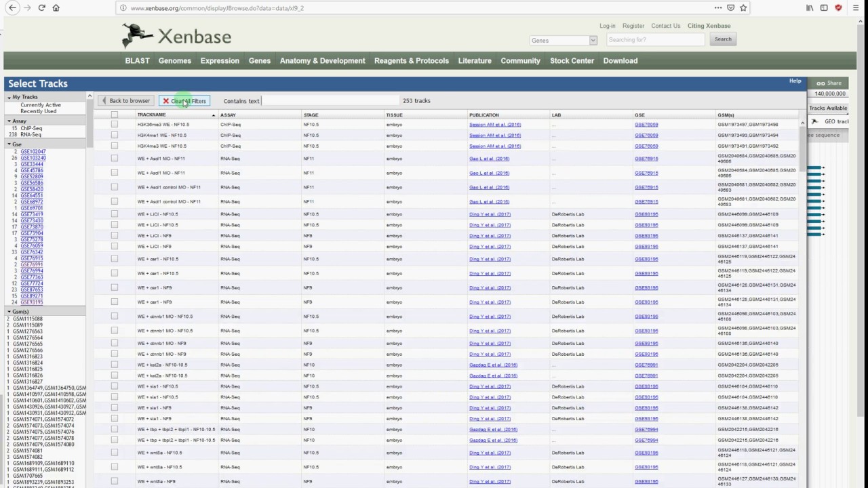Sort by the ASSAY column header
The image size is (868, 488).
pos(228,115)
